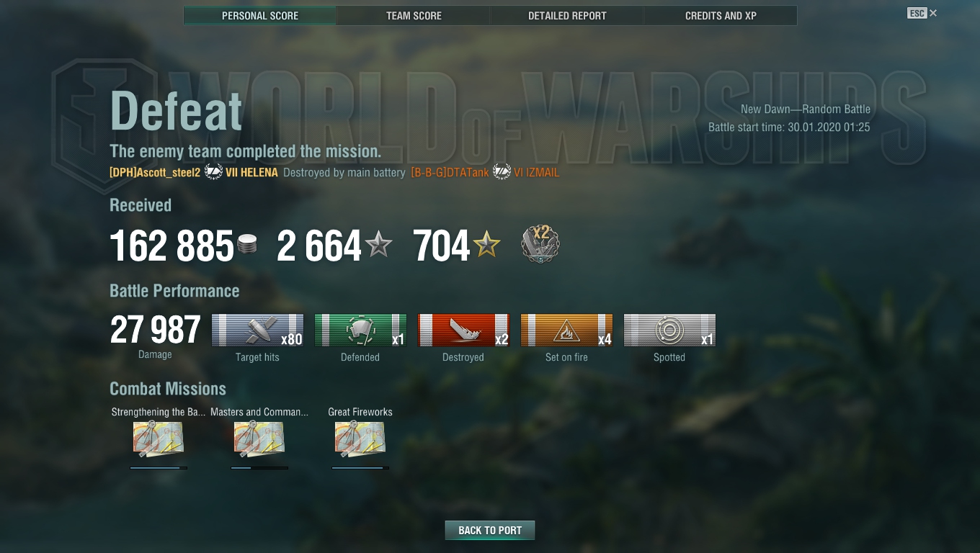Open the Detailed Report tab

[x=567, y=15]
